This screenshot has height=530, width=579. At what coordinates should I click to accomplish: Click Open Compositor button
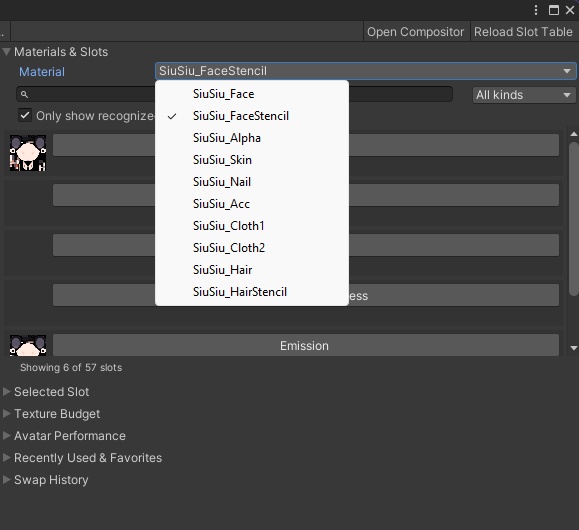point(416,32)
